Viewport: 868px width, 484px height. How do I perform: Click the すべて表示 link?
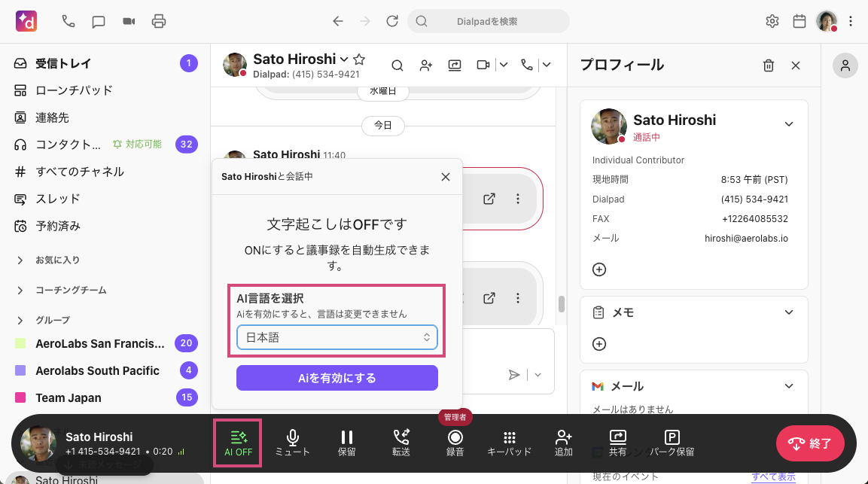tap(773, 476)
